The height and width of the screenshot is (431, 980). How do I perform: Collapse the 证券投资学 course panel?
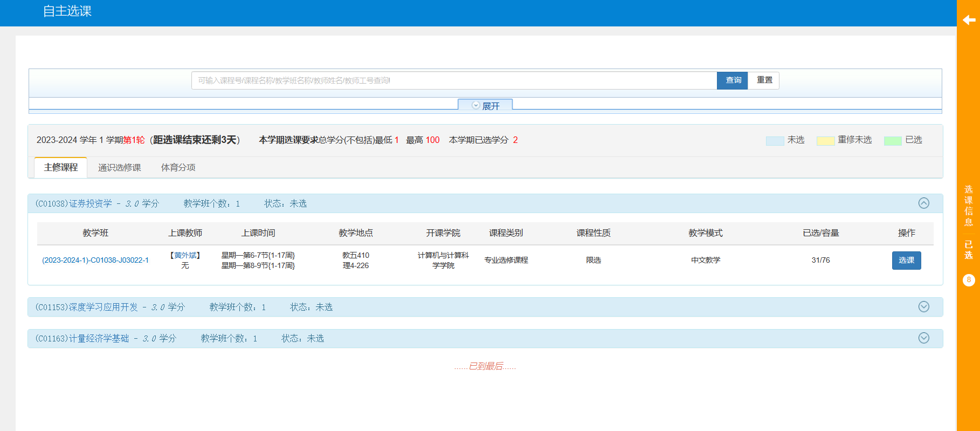click(x=923, y=203)
